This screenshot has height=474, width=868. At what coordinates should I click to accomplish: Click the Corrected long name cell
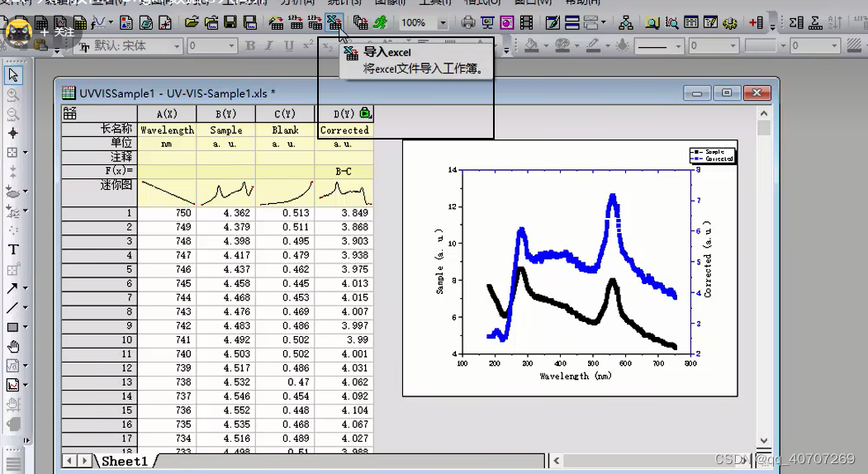click(344, 130)
